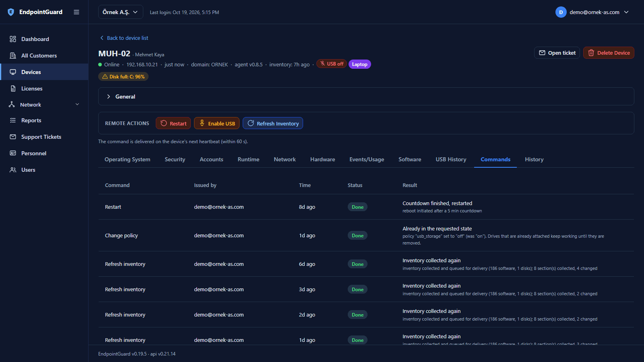Open the USB History tab
This screenshot has width=644, height=362.
(451, 160)
